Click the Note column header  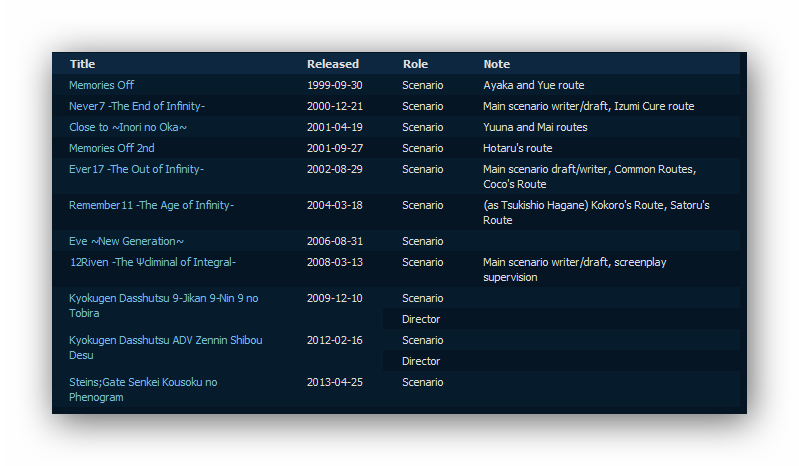point(497,64)
